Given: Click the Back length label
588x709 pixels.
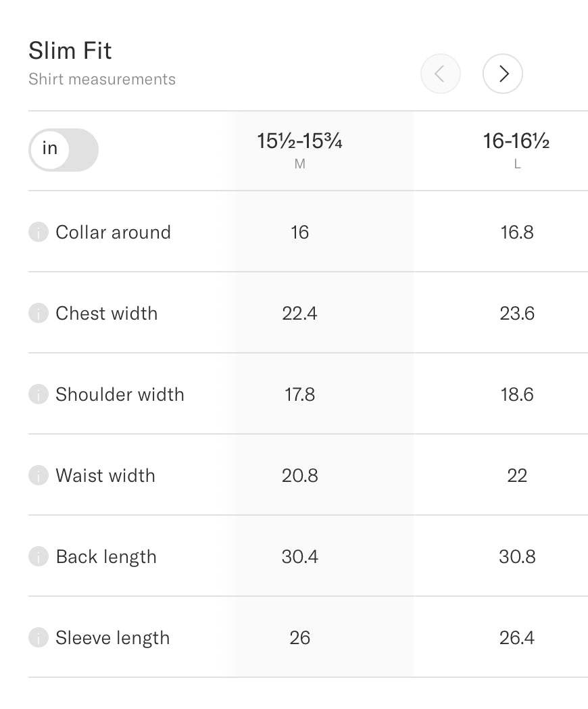Looking at the screenshot, I should [x=106, y=557].
